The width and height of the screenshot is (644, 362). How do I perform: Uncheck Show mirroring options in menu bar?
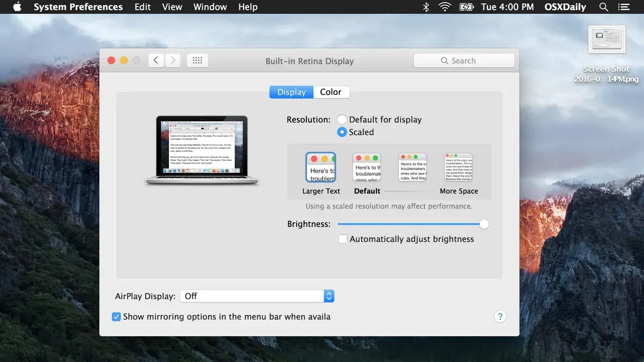116,316
